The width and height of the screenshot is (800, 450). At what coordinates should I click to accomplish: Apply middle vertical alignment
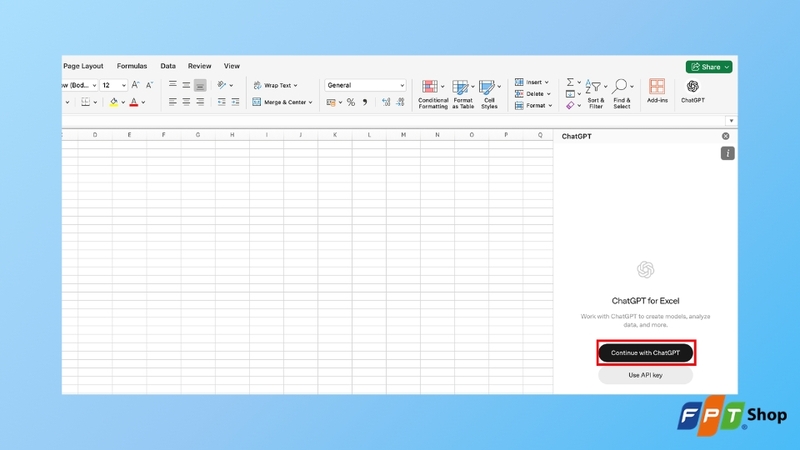point(186,85)
